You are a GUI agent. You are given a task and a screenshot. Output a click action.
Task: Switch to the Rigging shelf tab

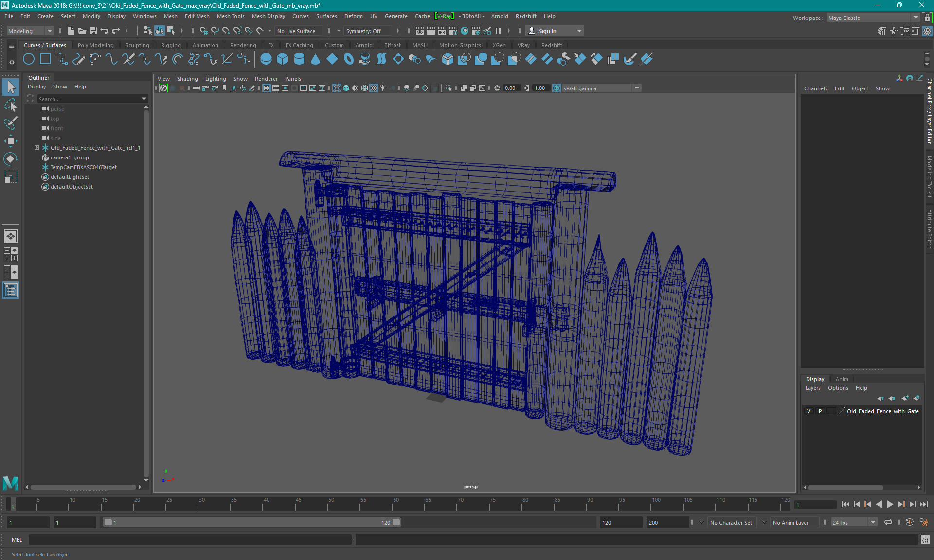click(x=171, y=45)
